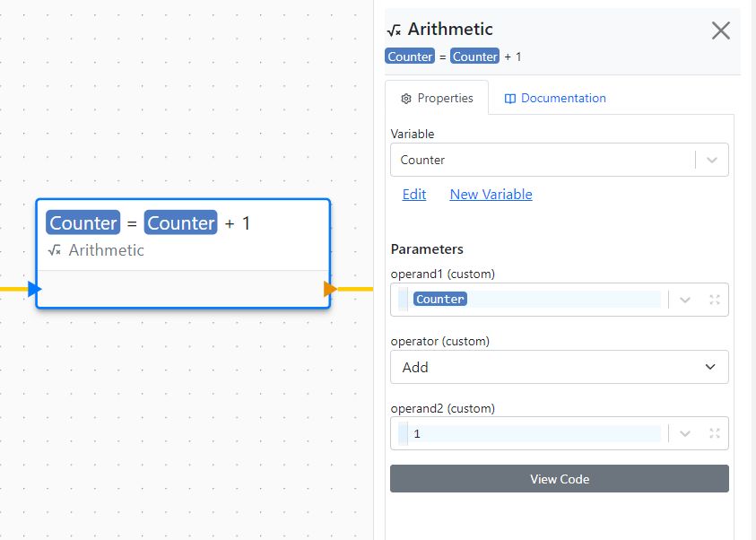Click the New Variable link
756x540 pixels.
click(x=491, y=195)
